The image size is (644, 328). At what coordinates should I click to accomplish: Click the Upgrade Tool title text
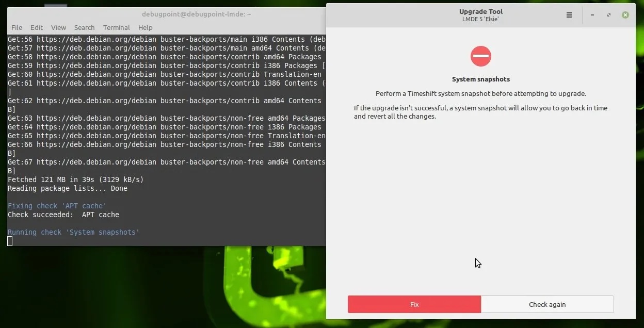click(480, 11)
